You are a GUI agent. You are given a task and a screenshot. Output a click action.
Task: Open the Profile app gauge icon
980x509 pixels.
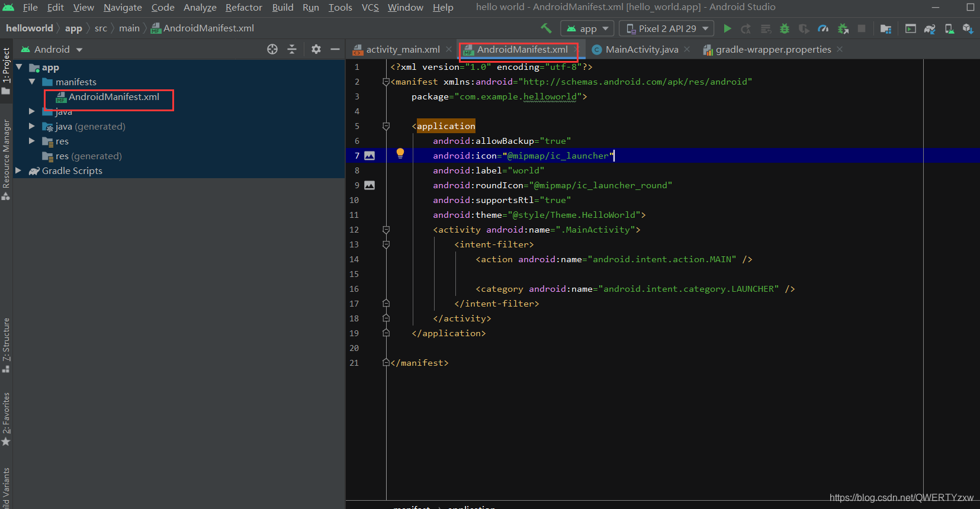[823, 28]
